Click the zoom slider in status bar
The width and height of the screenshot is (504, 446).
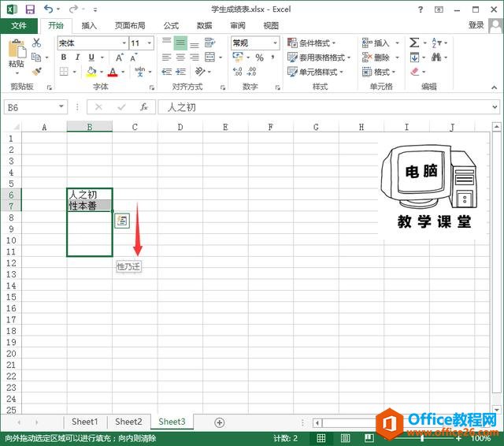coord(422,438)
